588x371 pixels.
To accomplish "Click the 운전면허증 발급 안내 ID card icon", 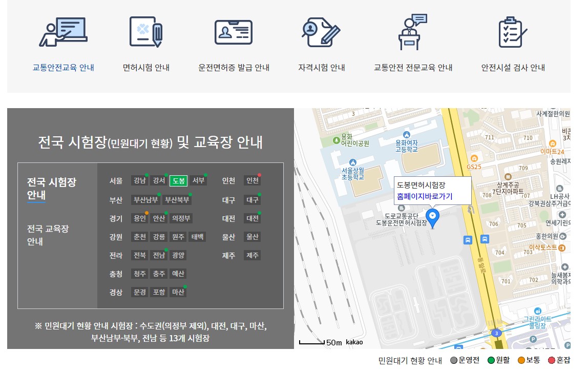I will tap(233, 32).
